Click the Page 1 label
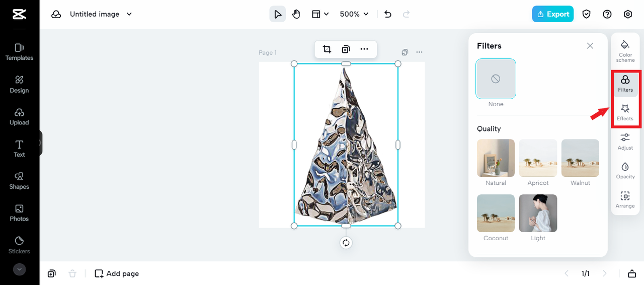The width and height of the screenshot is (644, 285). click(268, 52)
